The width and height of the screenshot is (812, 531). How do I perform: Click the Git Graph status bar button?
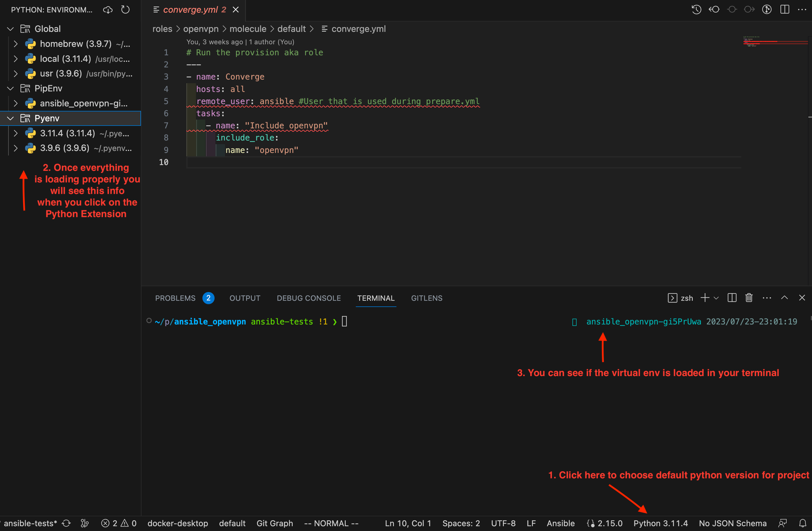tap(274, 523)
